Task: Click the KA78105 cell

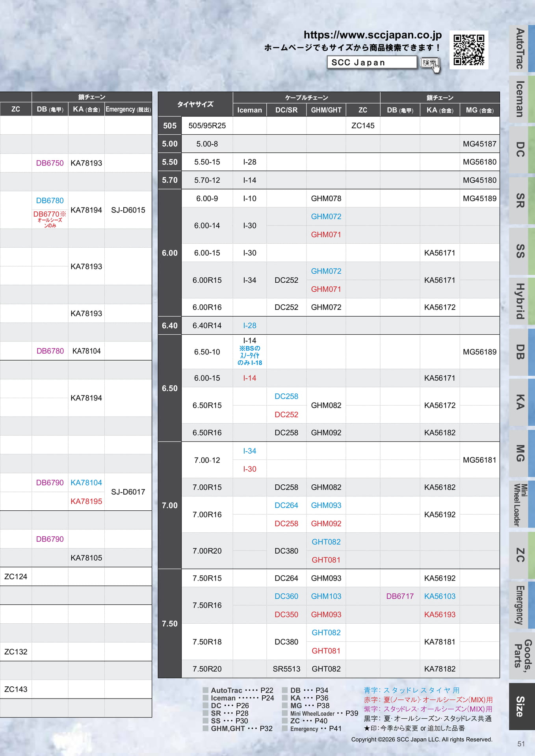Action: pos(86,558)
